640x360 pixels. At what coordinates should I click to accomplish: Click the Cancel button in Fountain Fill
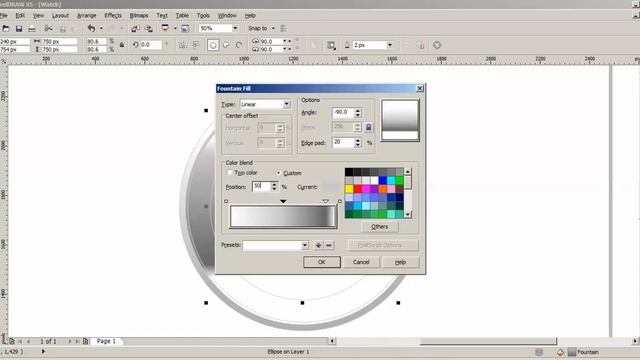[x=361, y=262]
